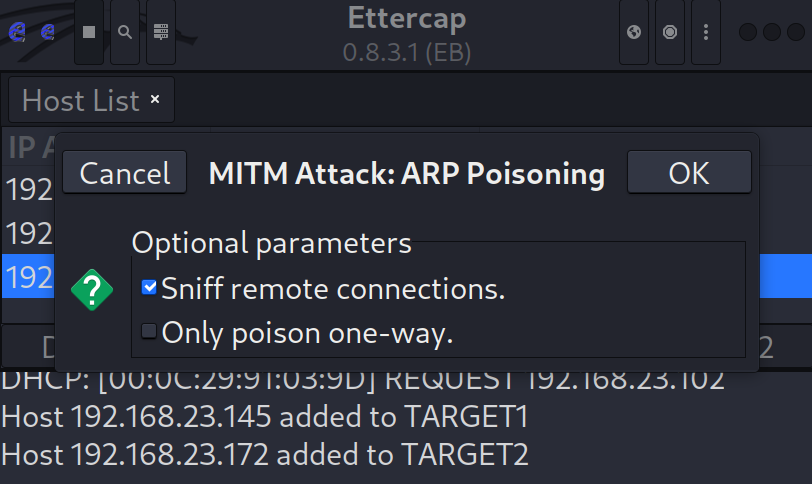The height and width of the screenshot is (484, 812).
Task: Enable Only poison one-way option
Action: click(x=149, y=331)
